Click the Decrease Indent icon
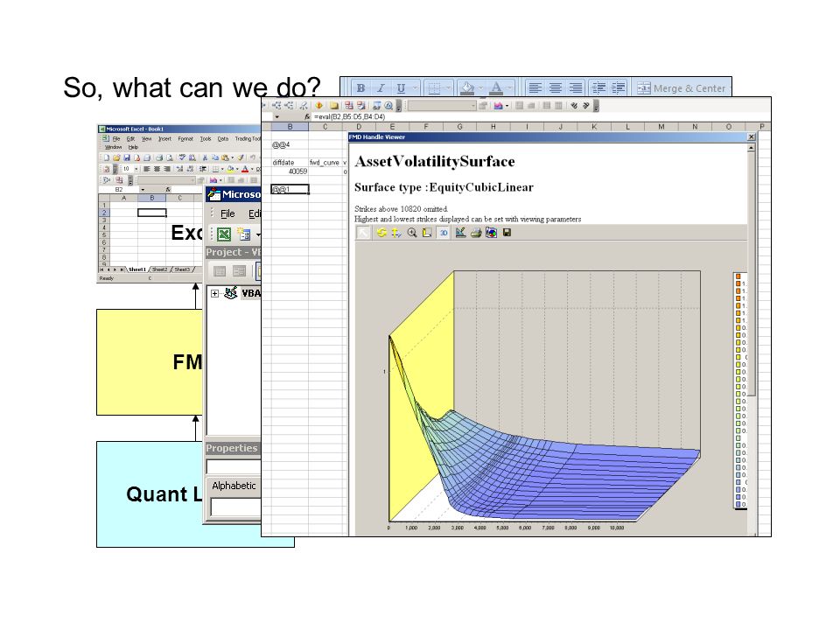The height and width of the screenshot is (630, 840). (598, 87)
